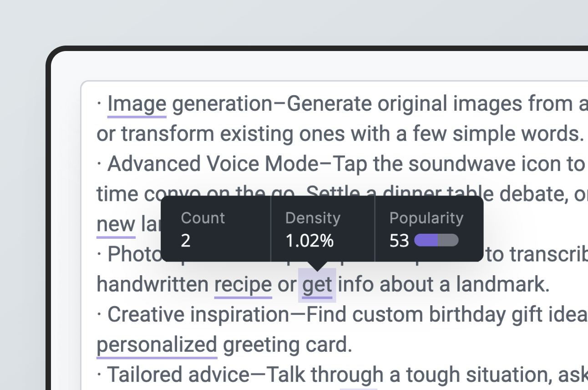Click the words "greeting card"
The width and height of the screenshot is (588, 390).
tap(287, 345)
